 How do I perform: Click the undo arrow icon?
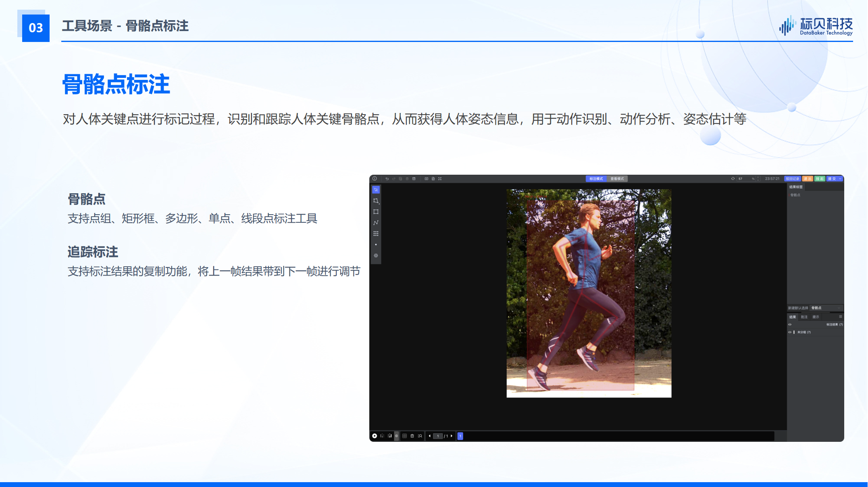click(387, 179)
